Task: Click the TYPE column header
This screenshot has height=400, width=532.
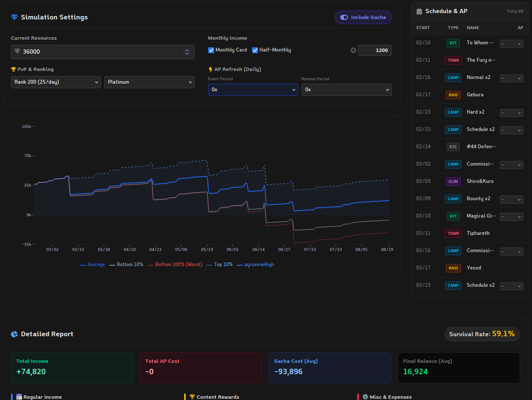Action: 453,28
